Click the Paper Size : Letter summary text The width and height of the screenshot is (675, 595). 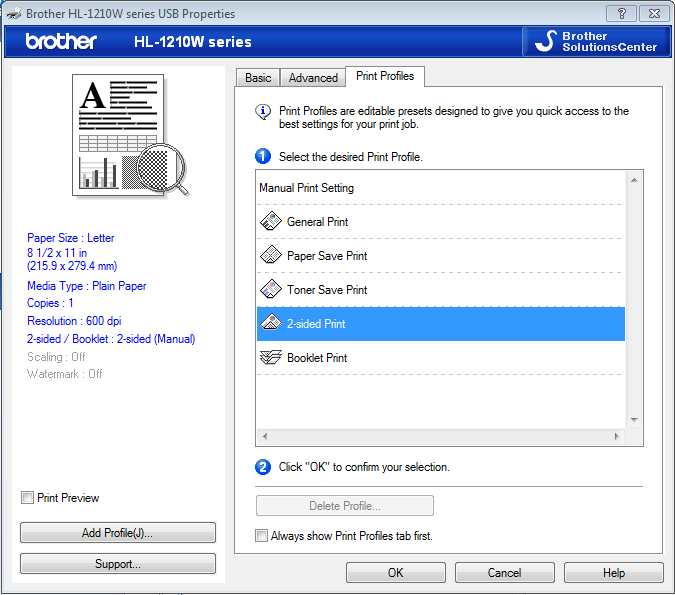point(71,238)
